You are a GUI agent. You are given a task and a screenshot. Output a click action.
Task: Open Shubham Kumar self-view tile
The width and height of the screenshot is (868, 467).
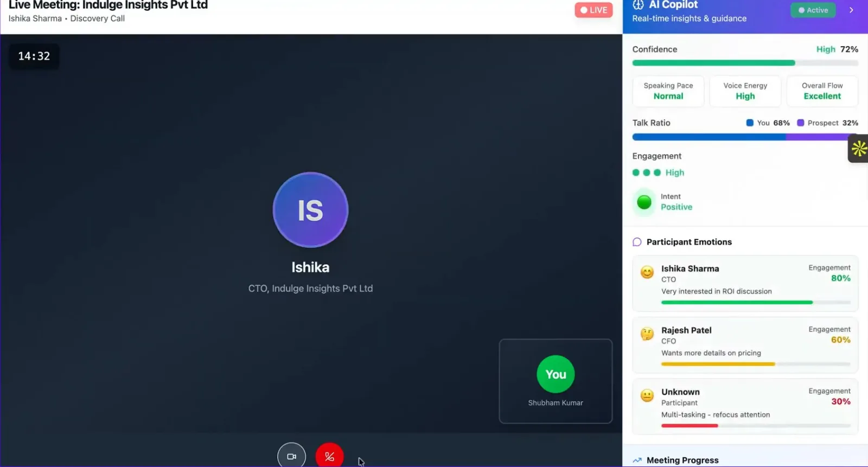pyautogui.click(x=556, y=381)
